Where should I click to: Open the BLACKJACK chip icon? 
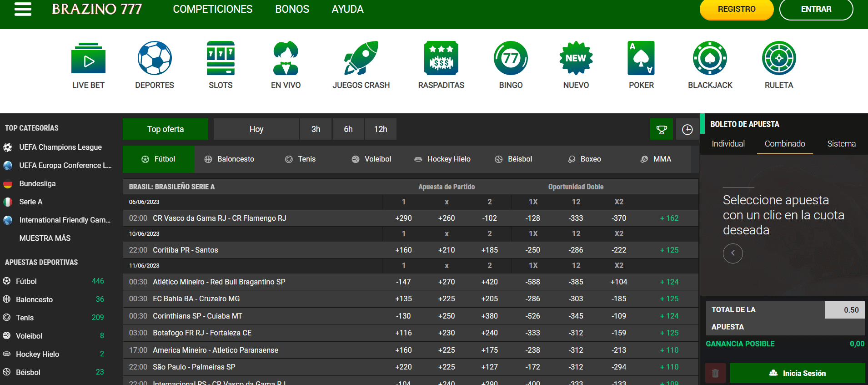coord(710,58)
